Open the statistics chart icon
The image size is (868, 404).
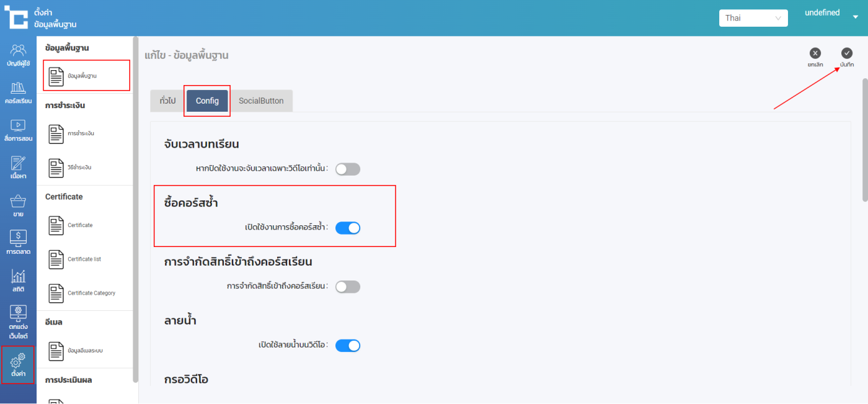click(x=18, y=281)
